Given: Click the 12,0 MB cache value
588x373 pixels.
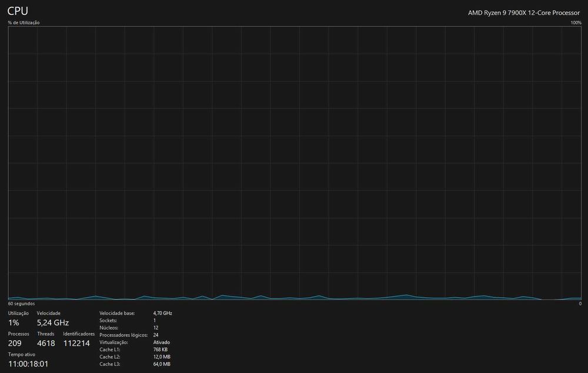Looking at the screenshot, I should 162,357.
